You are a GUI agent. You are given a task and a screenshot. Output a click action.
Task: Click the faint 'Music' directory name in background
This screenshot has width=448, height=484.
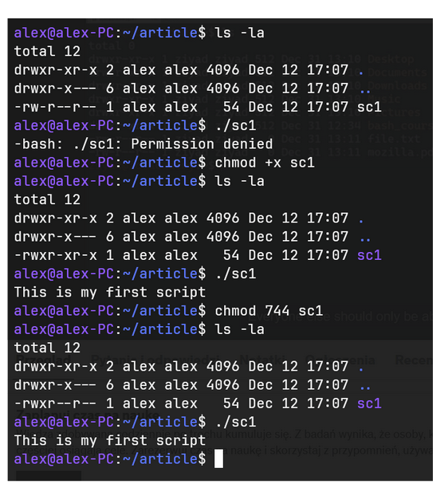pos(384,99)
